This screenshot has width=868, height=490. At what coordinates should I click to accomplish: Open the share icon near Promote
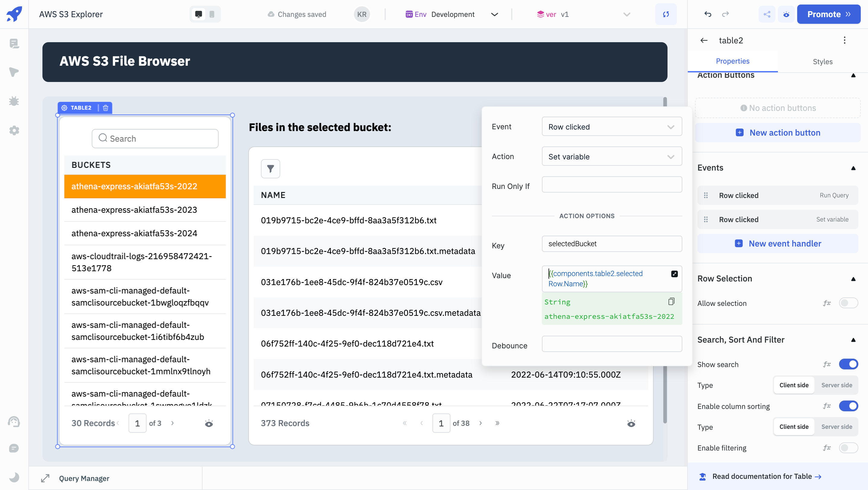point(767,14)
